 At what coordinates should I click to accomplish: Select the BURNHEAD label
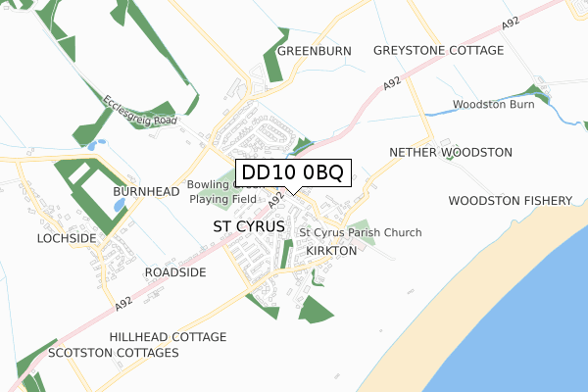pyautogui.click(x=146, y=192)
